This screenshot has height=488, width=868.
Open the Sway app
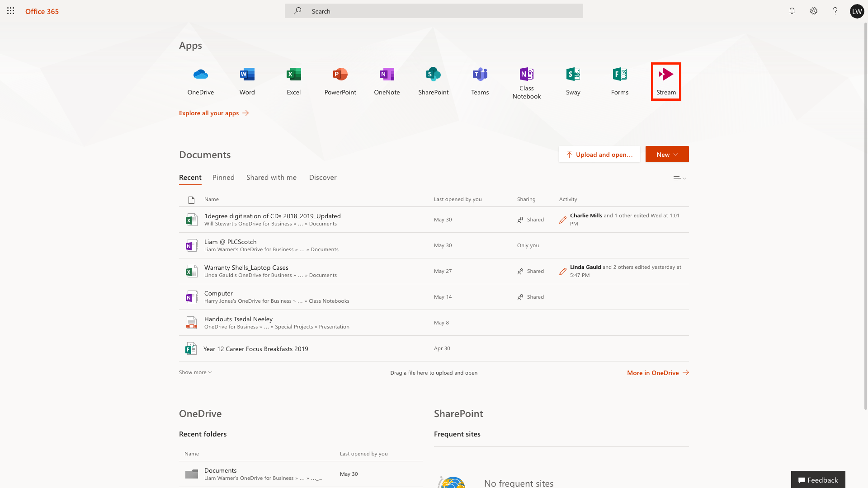point(573,81)
